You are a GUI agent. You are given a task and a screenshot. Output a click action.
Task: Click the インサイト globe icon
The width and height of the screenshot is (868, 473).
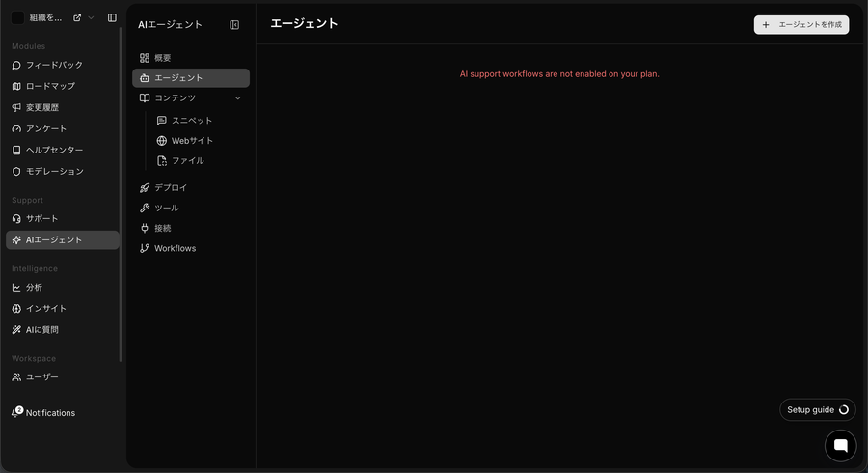click(x=16, y=309)
